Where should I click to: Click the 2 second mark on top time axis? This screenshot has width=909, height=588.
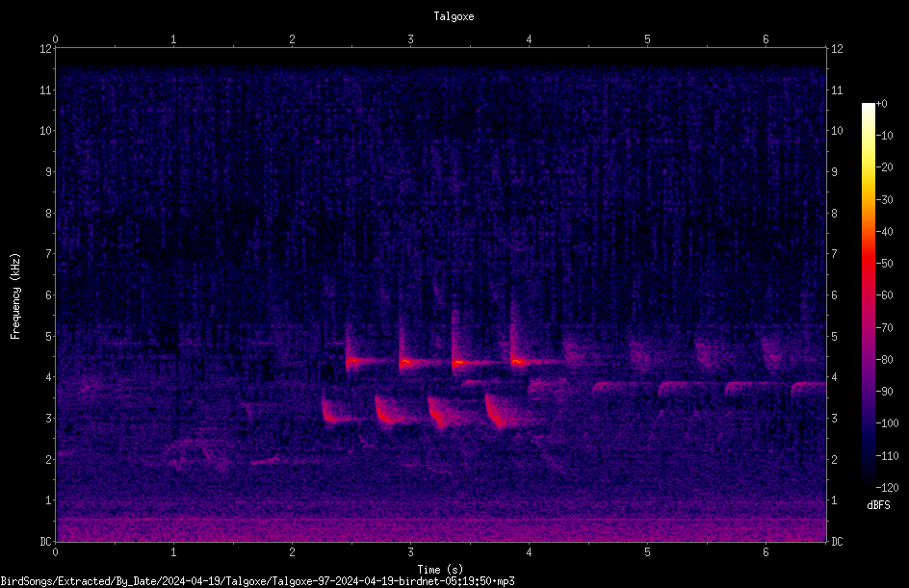coord(292,39)
